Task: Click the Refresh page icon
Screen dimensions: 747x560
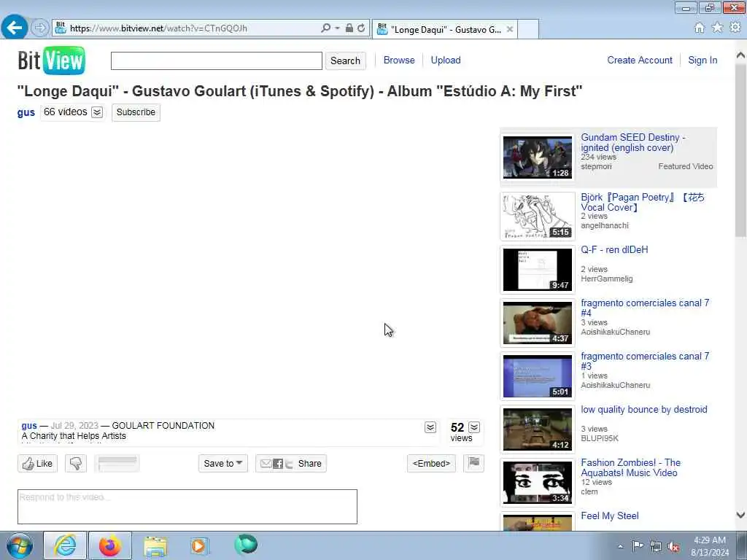Action: pyautogui.click(x=361, y=28)
